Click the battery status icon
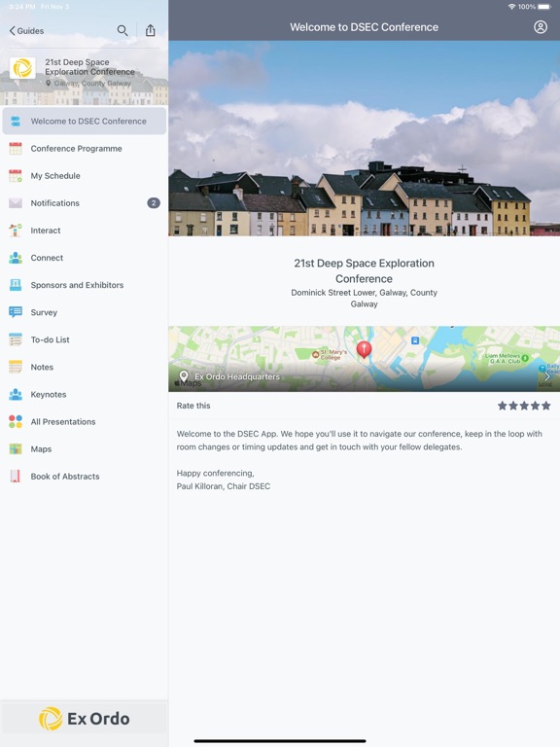This screenshot has height=747, width=560. click(544, 7)
